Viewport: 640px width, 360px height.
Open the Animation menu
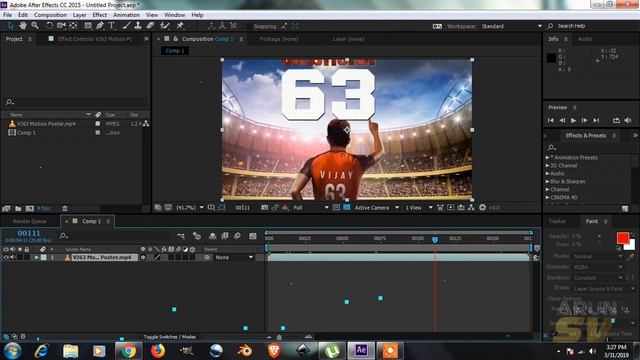tap(126, 15)
